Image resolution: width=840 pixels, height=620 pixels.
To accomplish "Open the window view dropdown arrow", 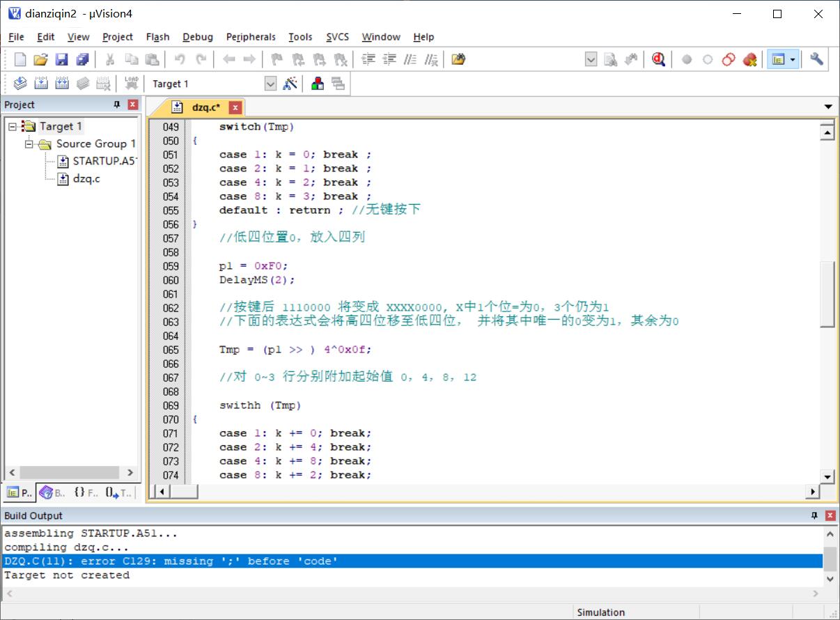I will click(793, 60).
